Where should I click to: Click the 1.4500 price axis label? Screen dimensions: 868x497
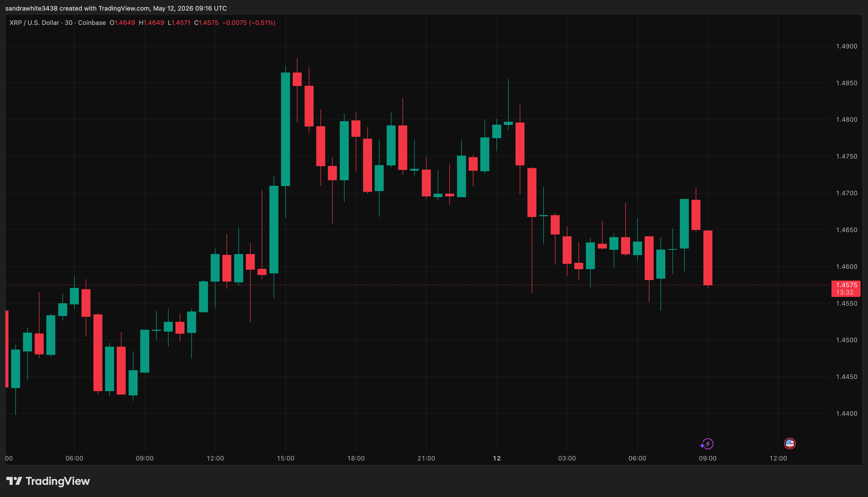(847, 340)
